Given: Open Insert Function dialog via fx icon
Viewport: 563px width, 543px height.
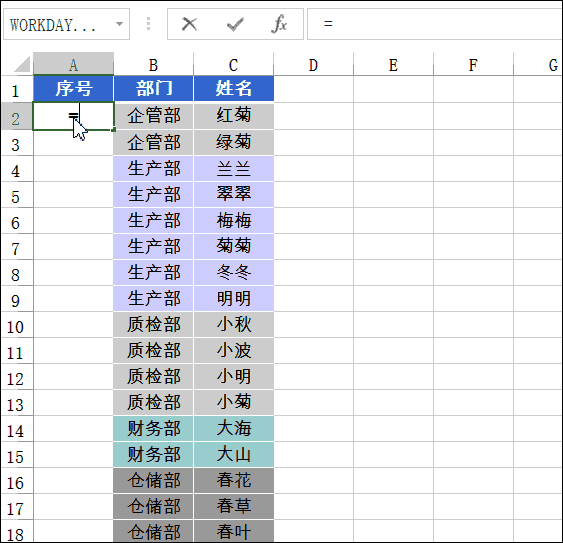Looking at the screenshot, I should [279, 24].
